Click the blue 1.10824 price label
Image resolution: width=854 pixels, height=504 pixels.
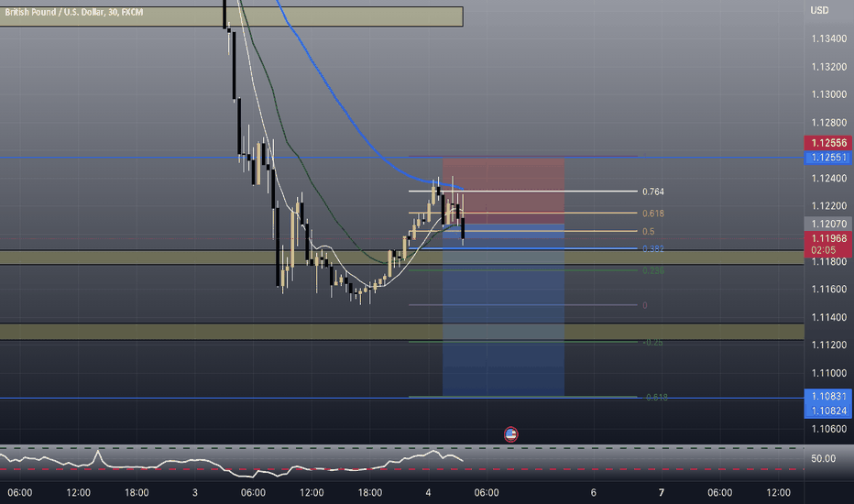(828, 411)
